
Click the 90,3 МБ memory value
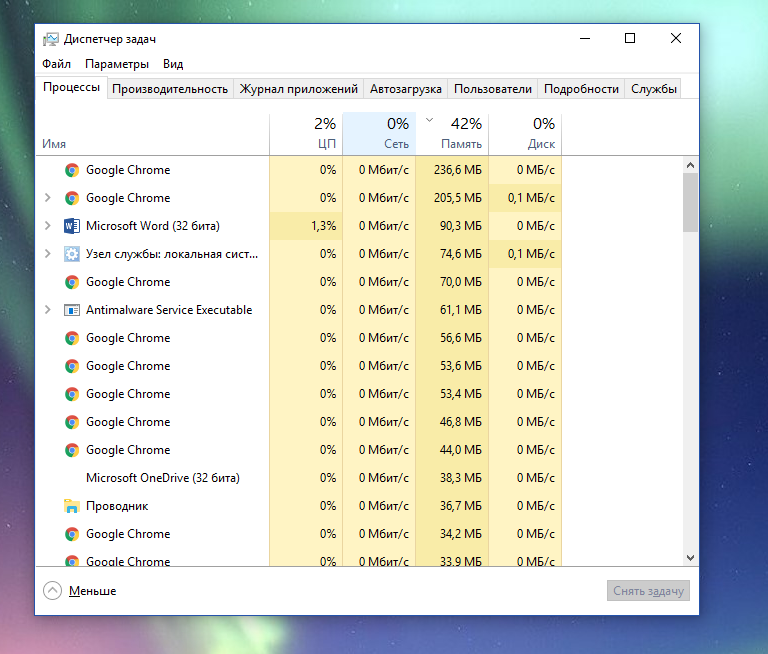[460, 226]
